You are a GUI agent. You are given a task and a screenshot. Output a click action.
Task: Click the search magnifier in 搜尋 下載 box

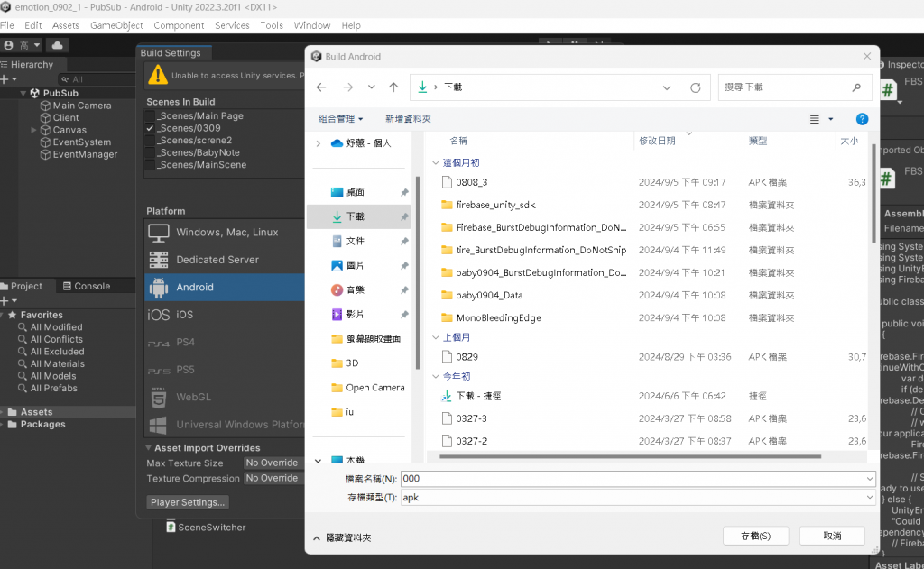click(x=856, y=87)
